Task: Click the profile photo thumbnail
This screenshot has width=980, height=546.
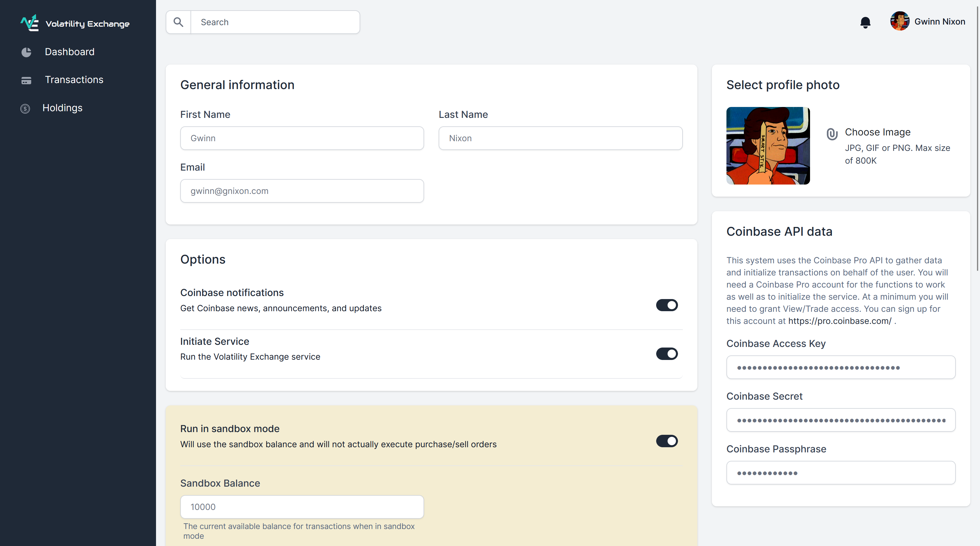Action: pos(768,146)
